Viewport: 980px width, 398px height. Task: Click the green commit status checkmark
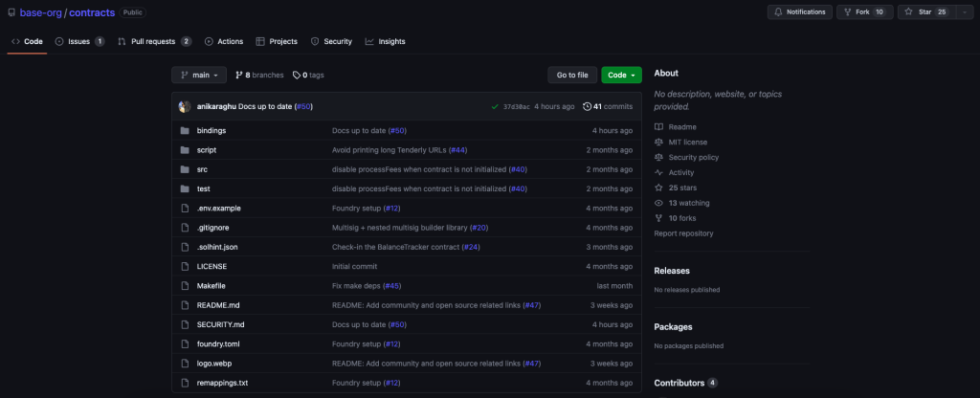click(494, 106)
